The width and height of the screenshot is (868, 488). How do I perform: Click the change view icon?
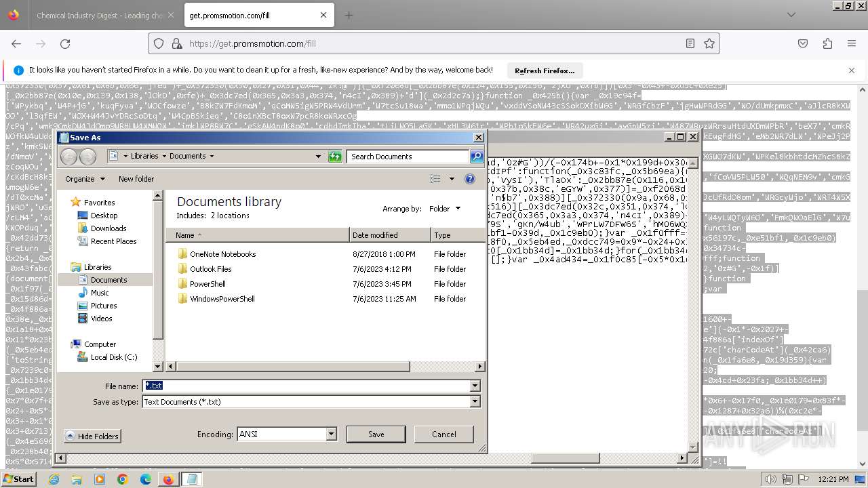pyautogui.click(x=435, y=179)
